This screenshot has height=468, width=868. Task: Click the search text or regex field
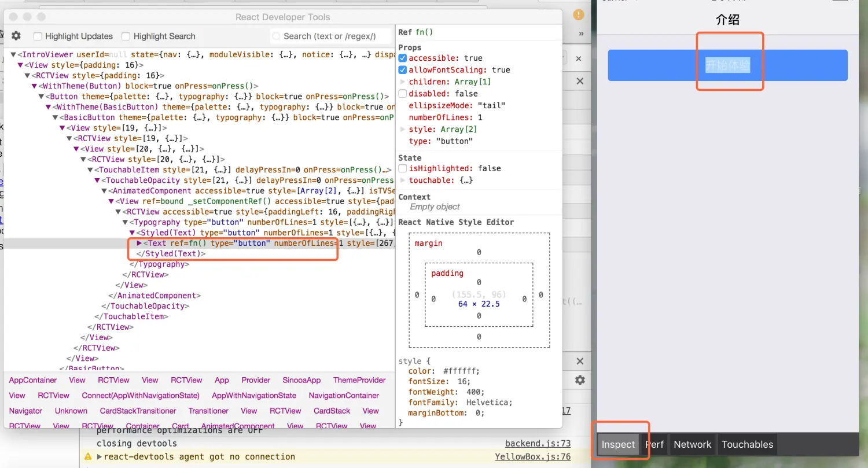332,36
